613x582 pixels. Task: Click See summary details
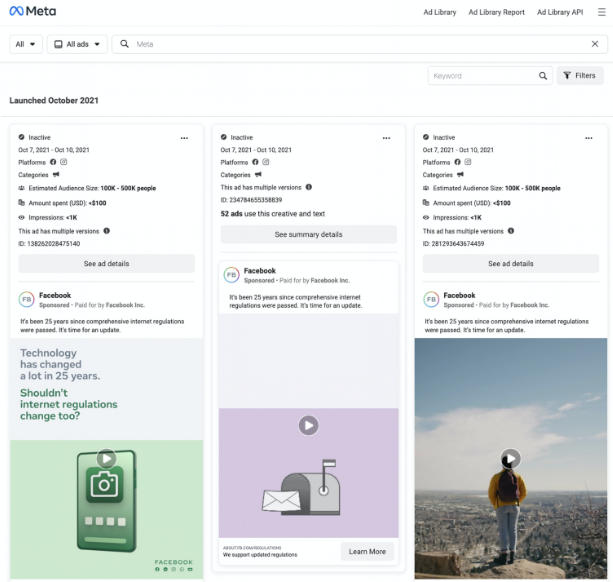308,234
